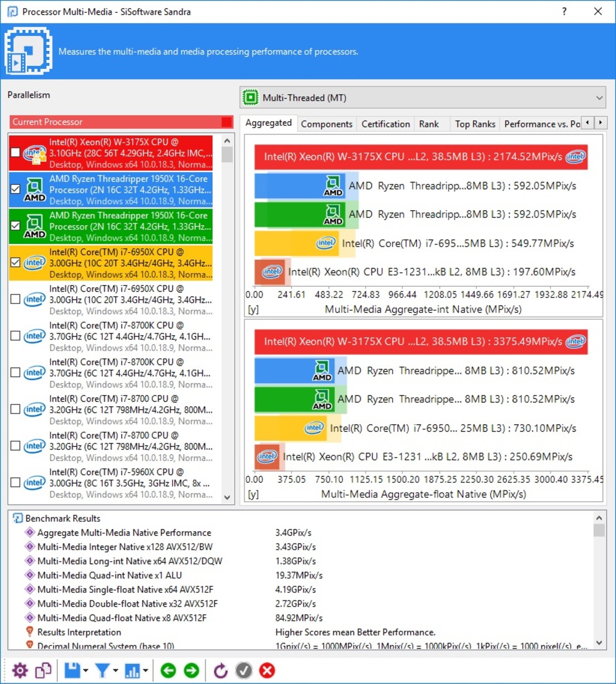Click the Benchmark Results header icon
616x684 pixels.
click(18, 518)
